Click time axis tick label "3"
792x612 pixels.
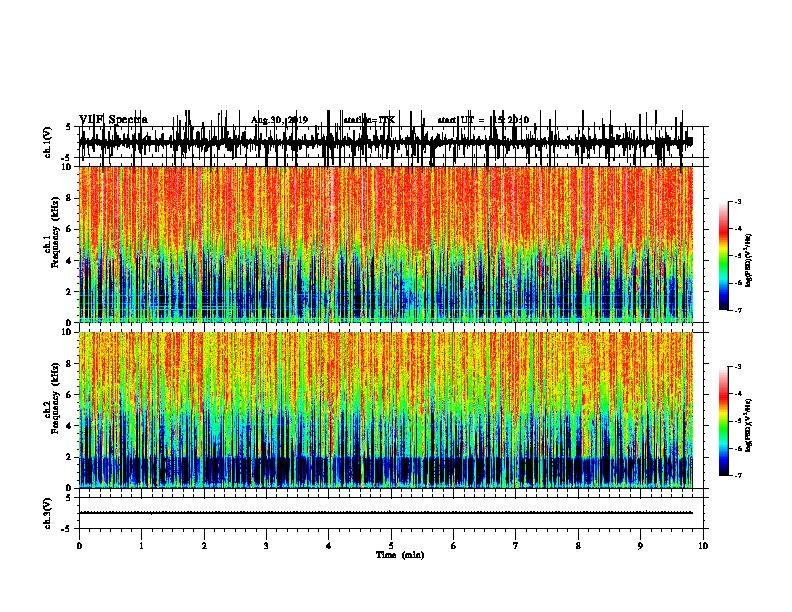point(266,546)
